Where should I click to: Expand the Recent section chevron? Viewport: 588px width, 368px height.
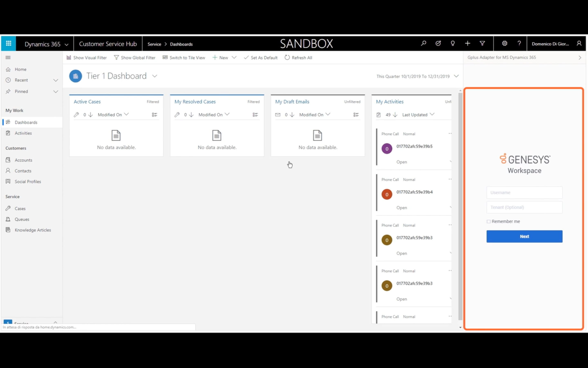pyautogui.click(x=56, y=80)
